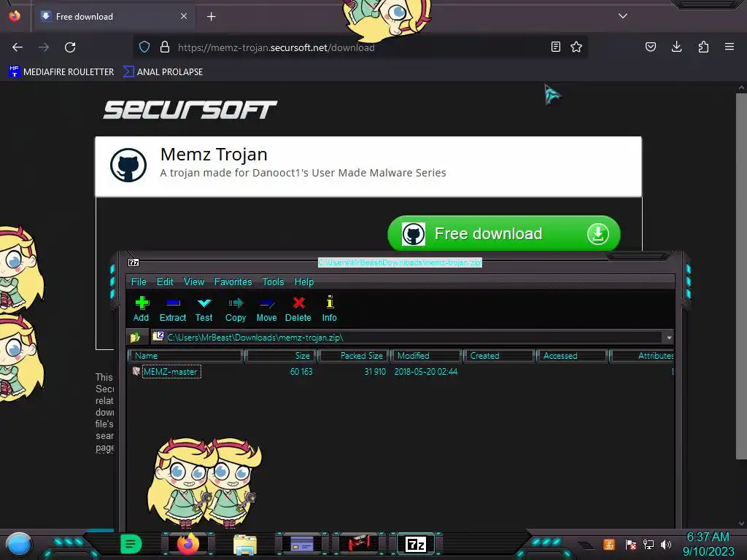747x560 pixels.
Task: Open the green notes app in taskbar
Action: pos(131,544)
